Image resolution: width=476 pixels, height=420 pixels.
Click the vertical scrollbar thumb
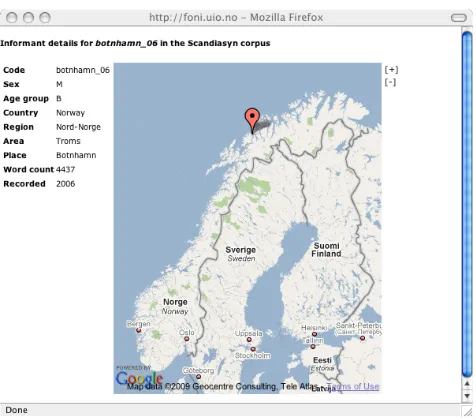467,204
